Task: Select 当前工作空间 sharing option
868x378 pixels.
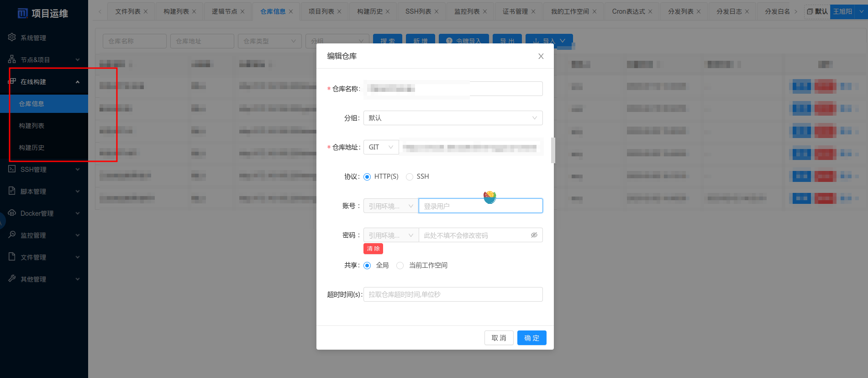Action: [x=400, y=266]
